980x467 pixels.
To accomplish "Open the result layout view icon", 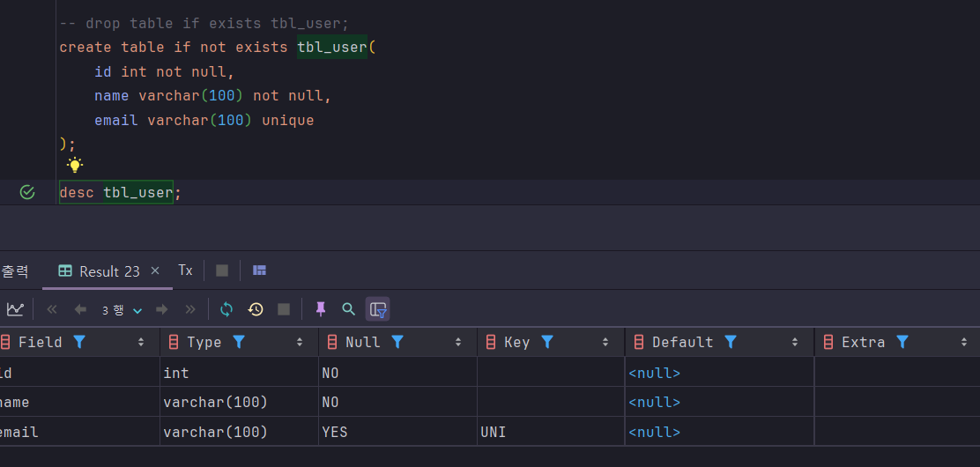I will (x=259, y=271).
